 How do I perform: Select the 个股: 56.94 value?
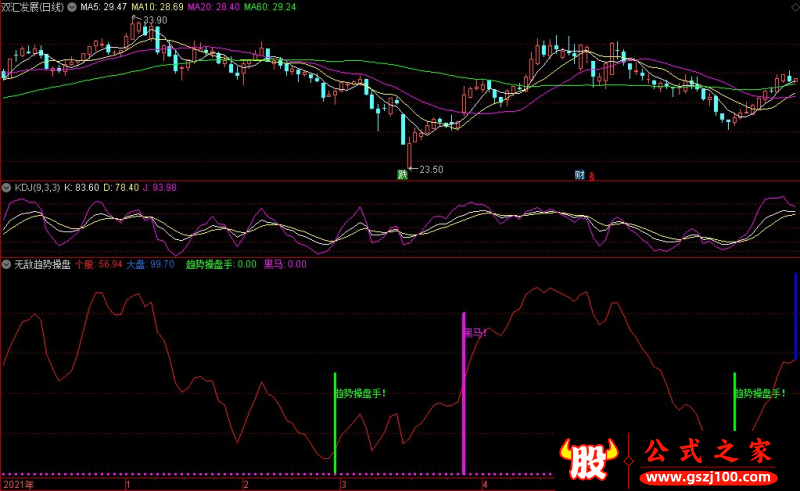99,264
